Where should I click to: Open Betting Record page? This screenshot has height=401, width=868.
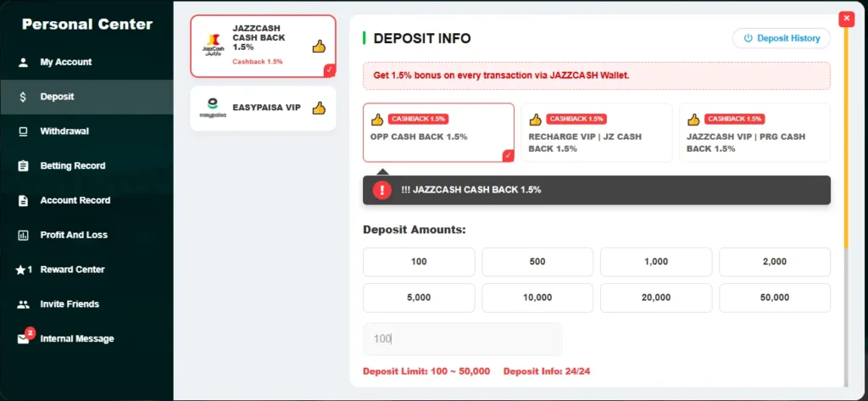[x=87, y=166]
